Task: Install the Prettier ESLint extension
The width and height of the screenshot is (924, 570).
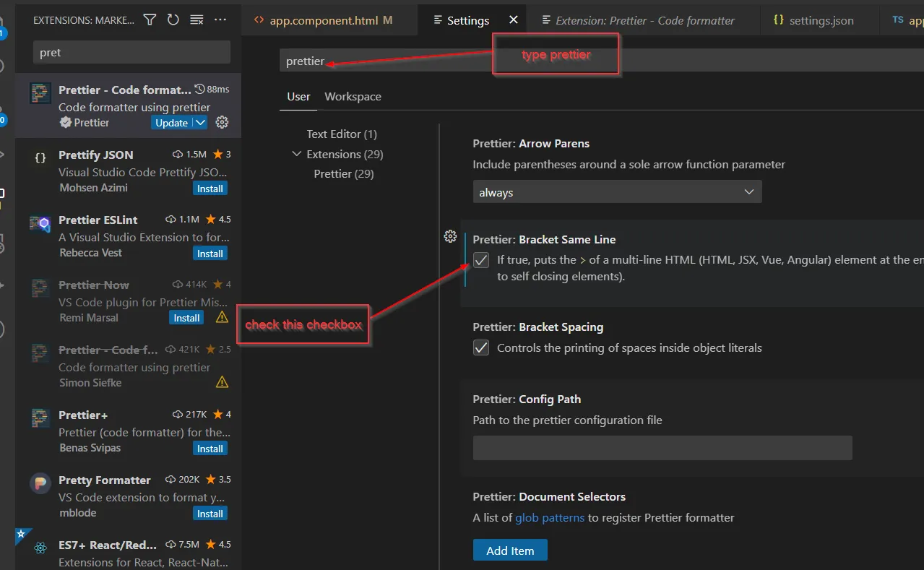Action: click(x=210, y=254)
